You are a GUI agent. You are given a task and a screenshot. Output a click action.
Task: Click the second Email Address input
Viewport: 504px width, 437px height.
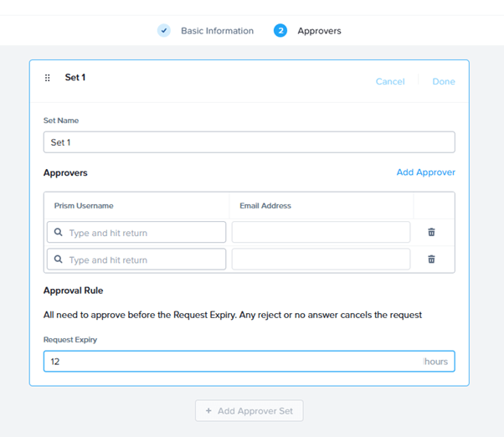321,260
